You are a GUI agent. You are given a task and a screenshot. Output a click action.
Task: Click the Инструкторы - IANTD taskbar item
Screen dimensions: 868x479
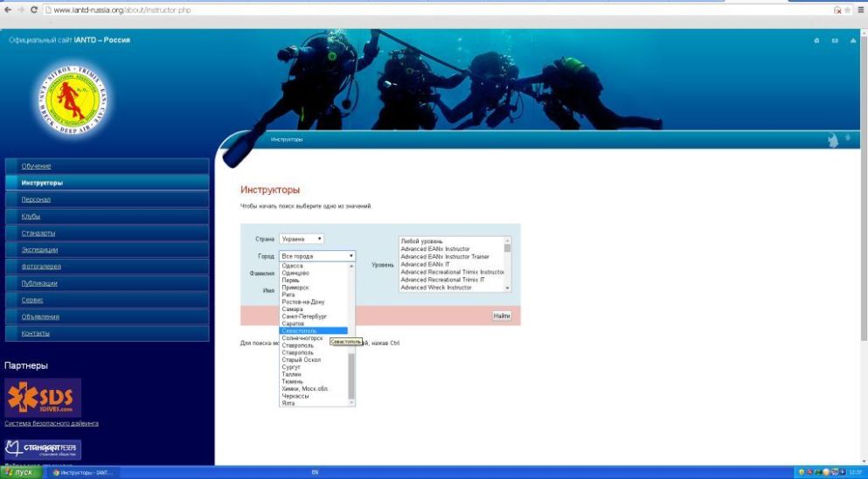(83, 472)
